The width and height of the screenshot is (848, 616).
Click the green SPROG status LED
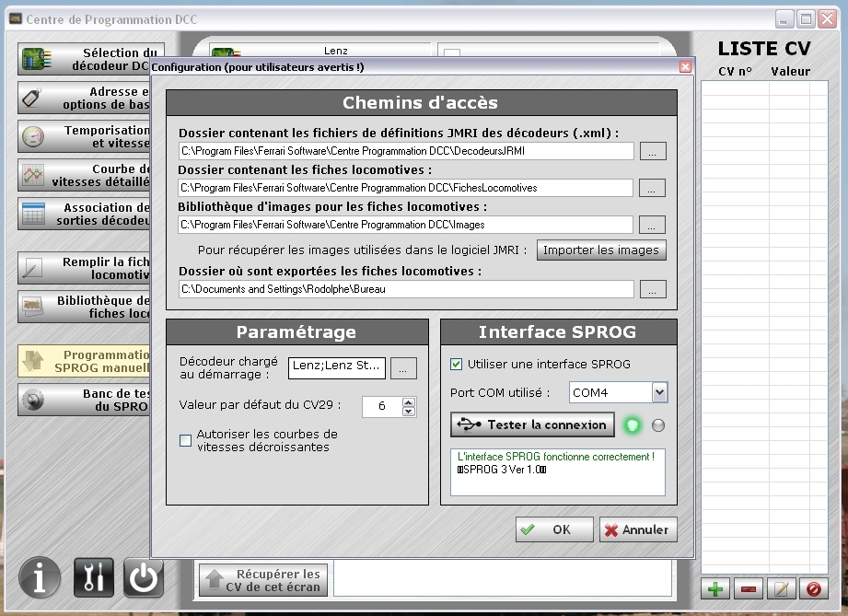click(x=632, y=425)
